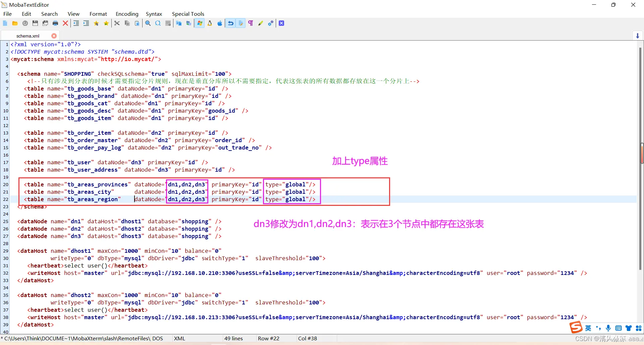This screenshot has height=345, width=644.
Task: Click the XML syntax status bar entry
Action: point(180,339)
